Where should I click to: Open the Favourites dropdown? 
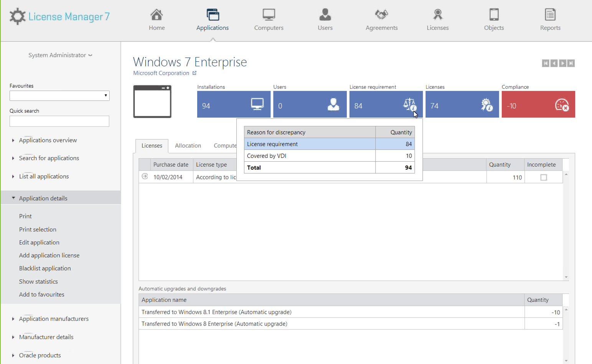(x=59, y=95)
